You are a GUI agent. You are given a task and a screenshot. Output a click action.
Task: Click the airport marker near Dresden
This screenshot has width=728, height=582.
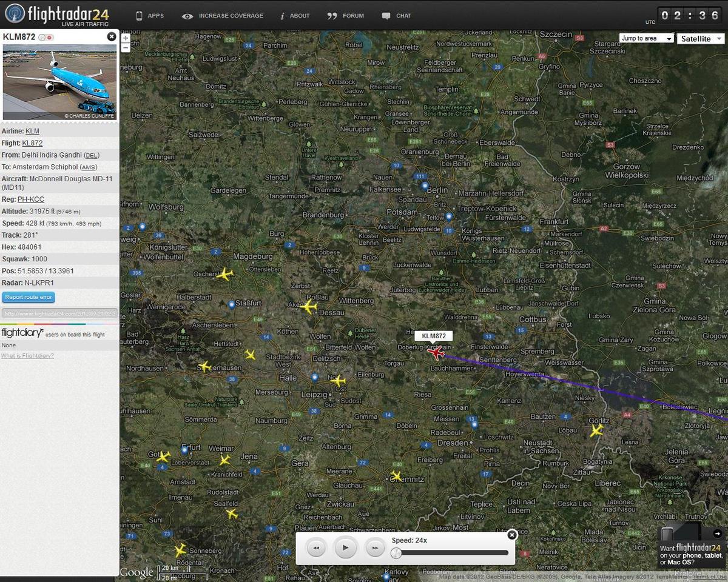coord(474,424)
